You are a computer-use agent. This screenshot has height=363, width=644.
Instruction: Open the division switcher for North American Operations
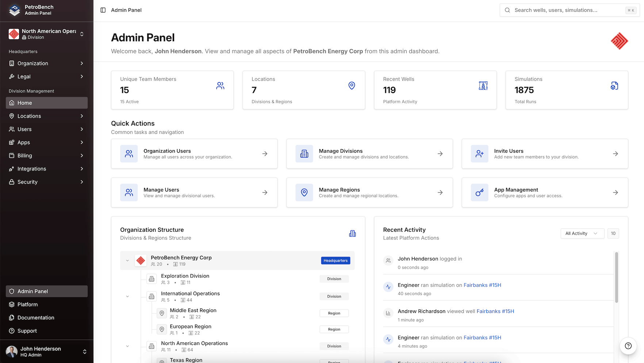(83, 34)
